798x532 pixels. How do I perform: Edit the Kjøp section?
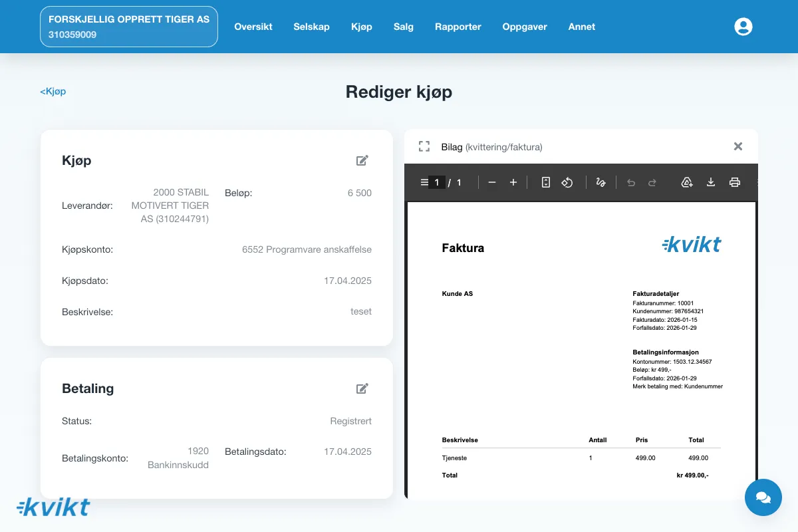tap(362, 160)
